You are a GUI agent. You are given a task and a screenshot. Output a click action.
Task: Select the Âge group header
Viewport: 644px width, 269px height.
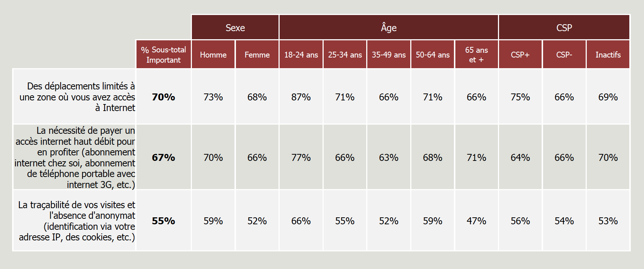point(389,27)
